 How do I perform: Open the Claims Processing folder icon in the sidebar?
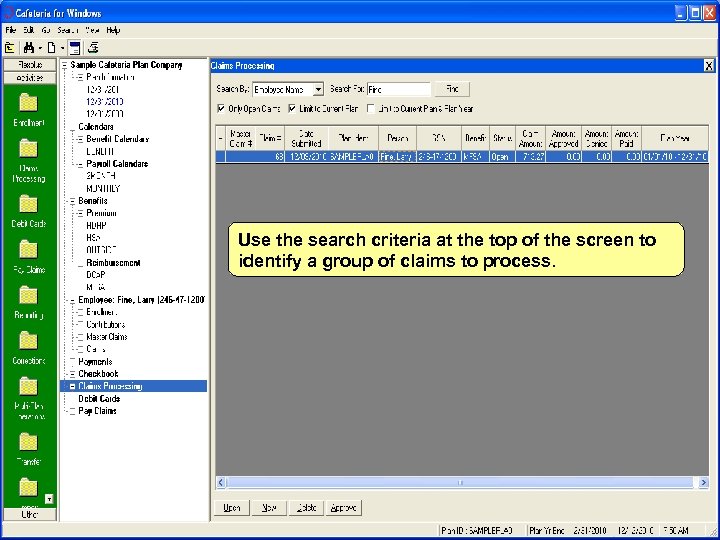[28, 148]
